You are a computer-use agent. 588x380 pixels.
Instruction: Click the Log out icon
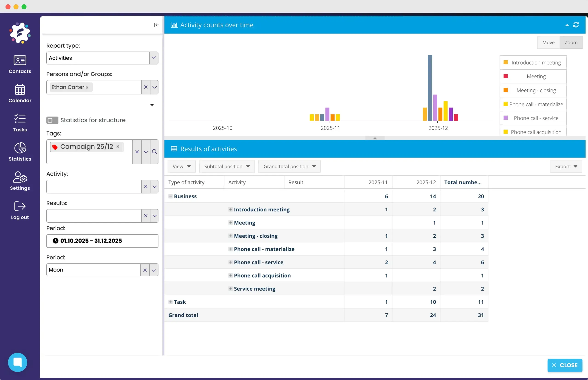pos(20,210)
